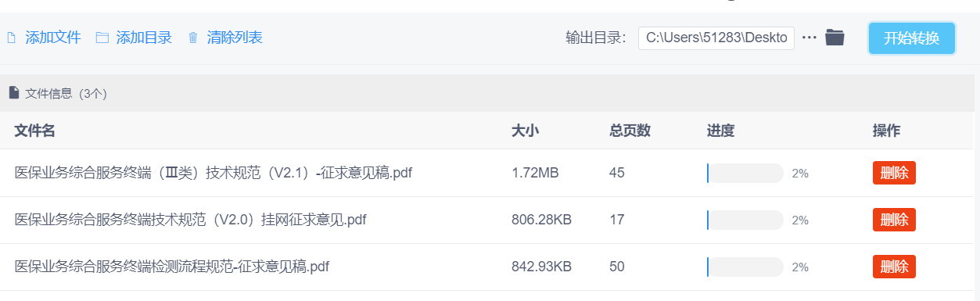
Task: Click the file info document icon
Action: point(14,93)
